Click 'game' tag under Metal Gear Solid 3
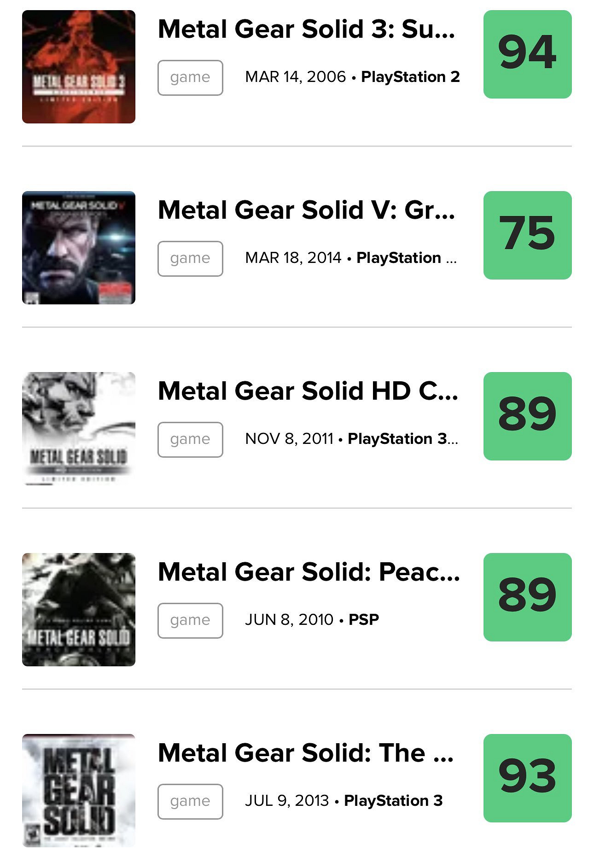 point(190,78)
